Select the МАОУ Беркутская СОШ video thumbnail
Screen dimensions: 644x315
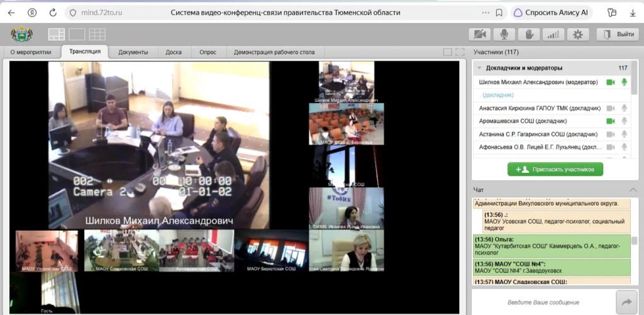click(x=272, y=250)
